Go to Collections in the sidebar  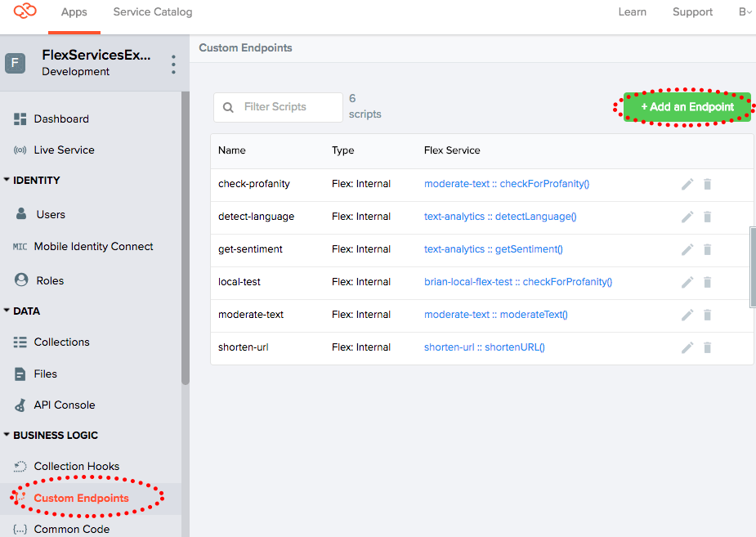pos(61,342)
